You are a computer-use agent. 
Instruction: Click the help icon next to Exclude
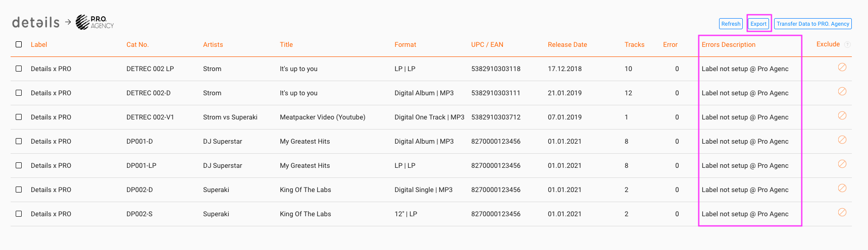(x=847, y=44)
